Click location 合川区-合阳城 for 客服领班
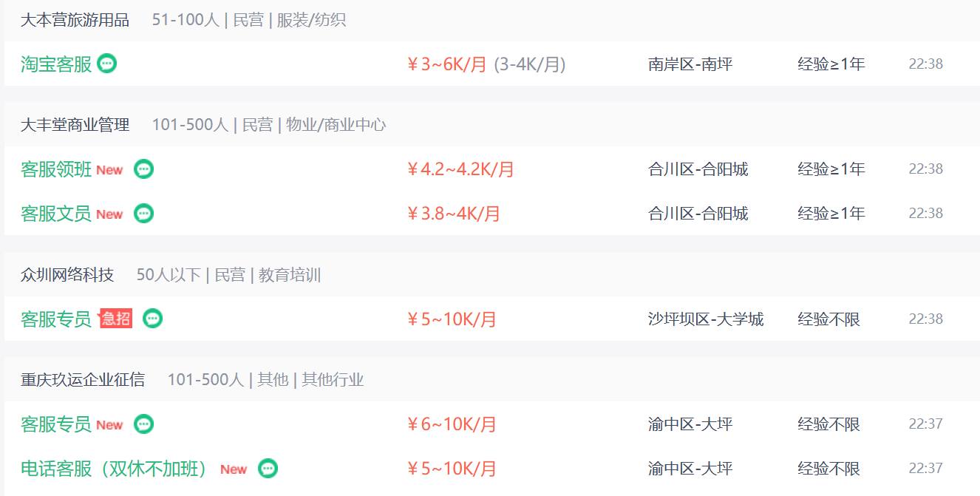 (x=698, y=169)
